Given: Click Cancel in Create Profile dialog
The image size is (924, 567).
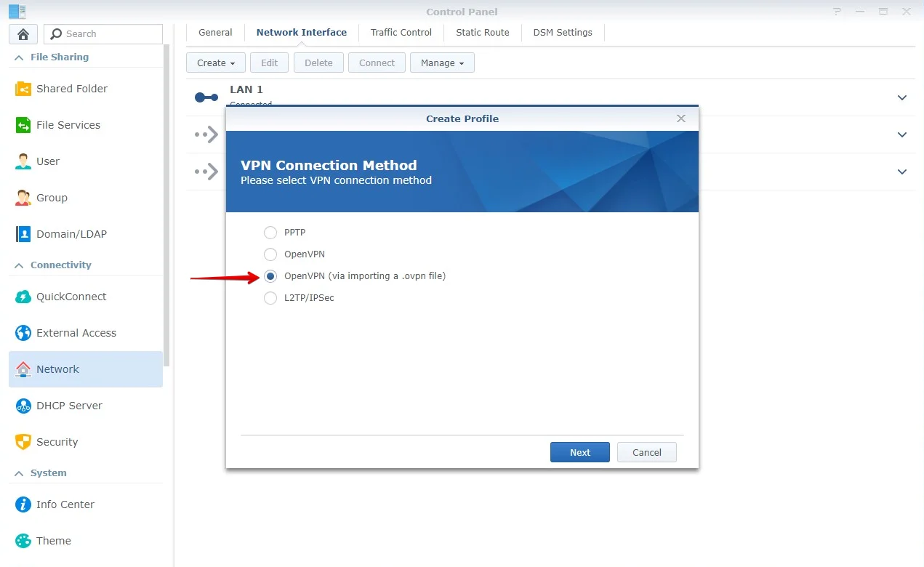Looking at the screenshot, I should (x=646, y=452).
